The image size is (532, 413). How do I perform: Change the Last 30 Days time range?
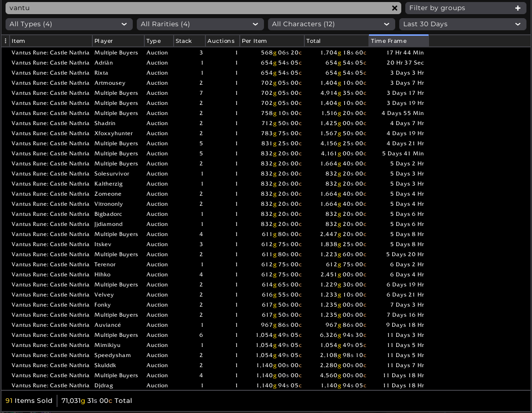(x=462, y=24)
